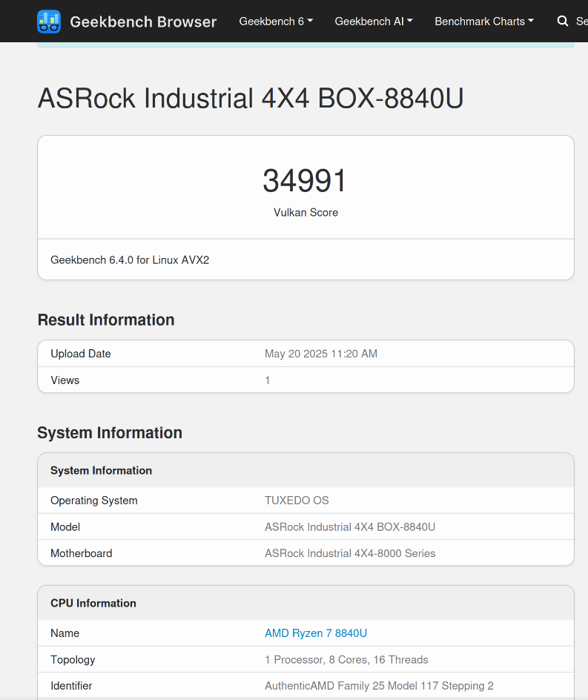Click the System Information table header

click(102, 471)
